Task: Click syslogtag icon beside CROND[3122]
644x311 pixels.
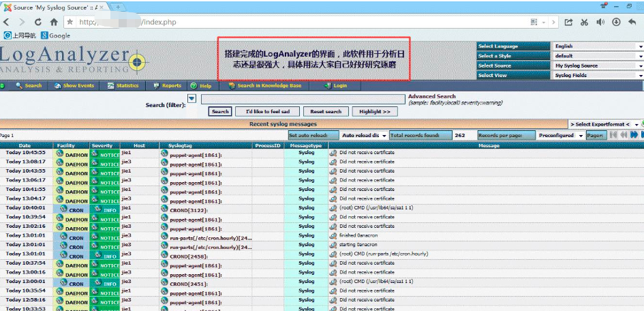Action: pyautogui.click(x=164, y=208)
